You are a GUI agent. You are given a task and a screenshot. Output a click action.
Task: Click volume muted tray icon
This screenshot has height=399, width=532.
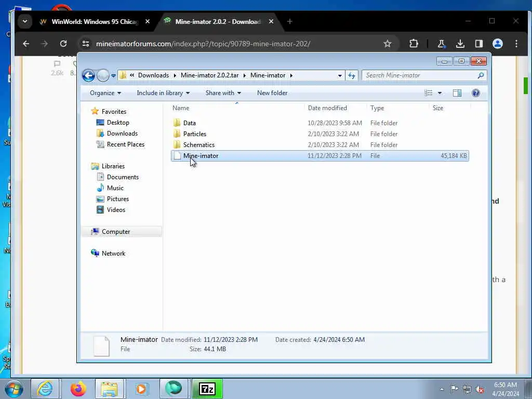[x=480, y=390]
